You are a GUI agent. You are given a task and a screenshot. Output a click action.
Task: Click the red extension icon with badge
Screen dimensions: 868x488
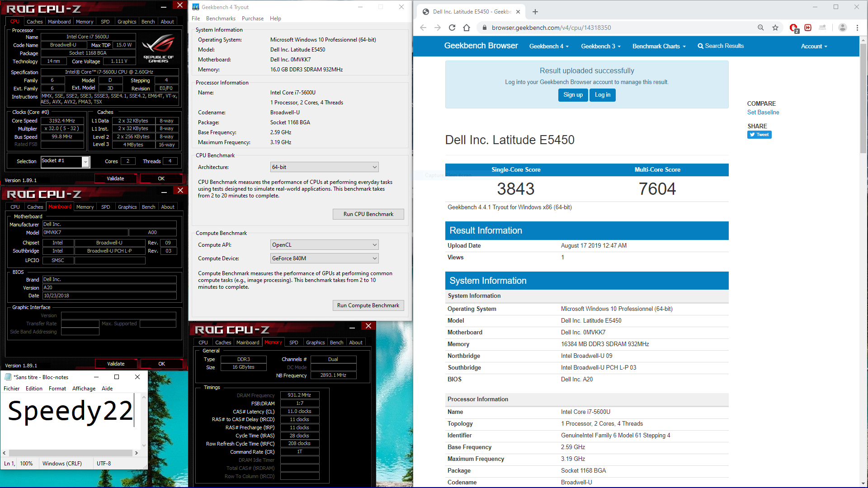(x=794, y=28)
